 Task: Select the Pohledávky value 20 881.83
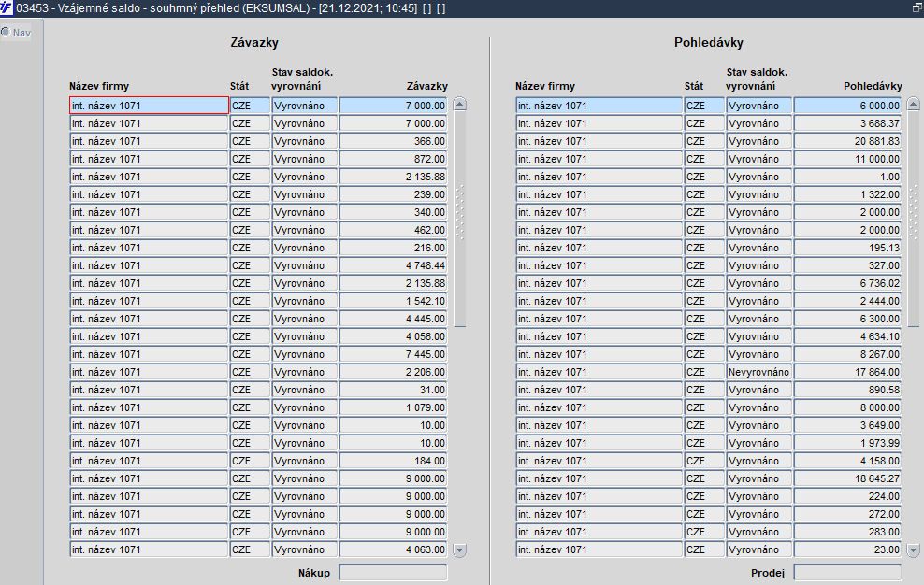(847, 141)
